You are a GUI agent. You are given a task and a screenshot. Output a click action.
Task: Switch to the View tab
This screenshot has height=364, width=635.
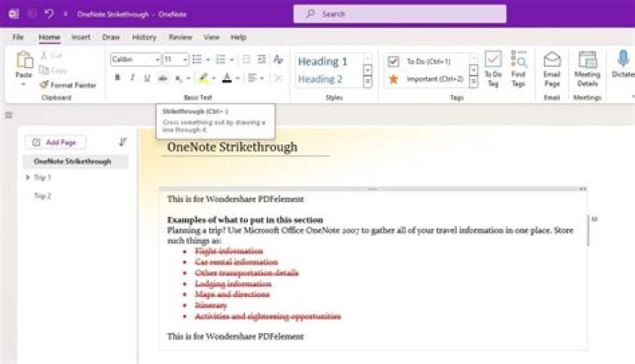pos(212,37)
